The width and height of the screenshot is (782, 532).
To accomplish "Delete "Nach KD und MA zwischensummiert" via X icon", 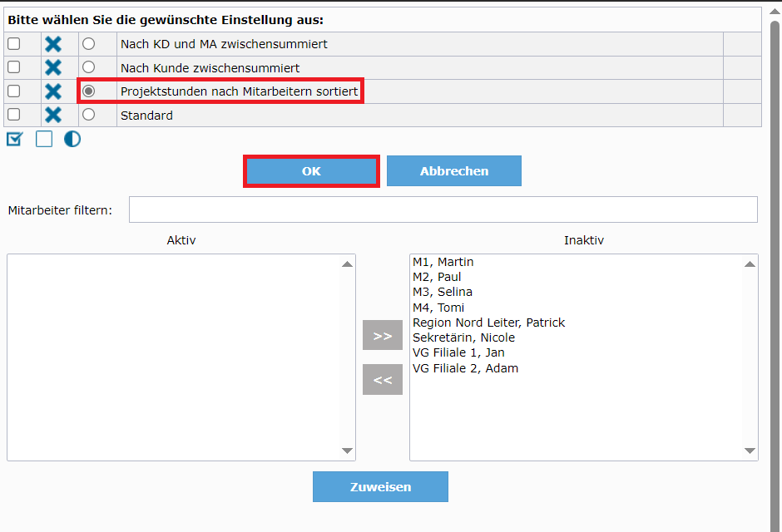I will (x=52, y=44).
